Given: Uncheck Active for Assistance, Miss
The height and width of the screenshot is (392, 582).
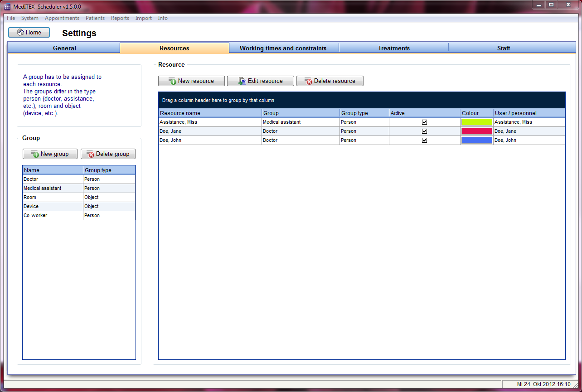Looking at the screenshot, I should point(425,122).
